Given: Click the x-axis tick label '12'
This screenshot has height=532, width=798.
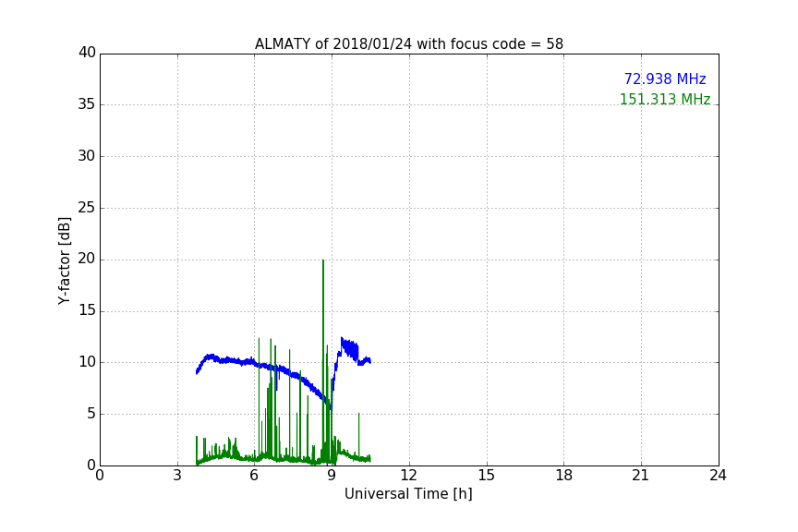Looking at the screenshot, I should pyautogui.click(x=408, y=476).
